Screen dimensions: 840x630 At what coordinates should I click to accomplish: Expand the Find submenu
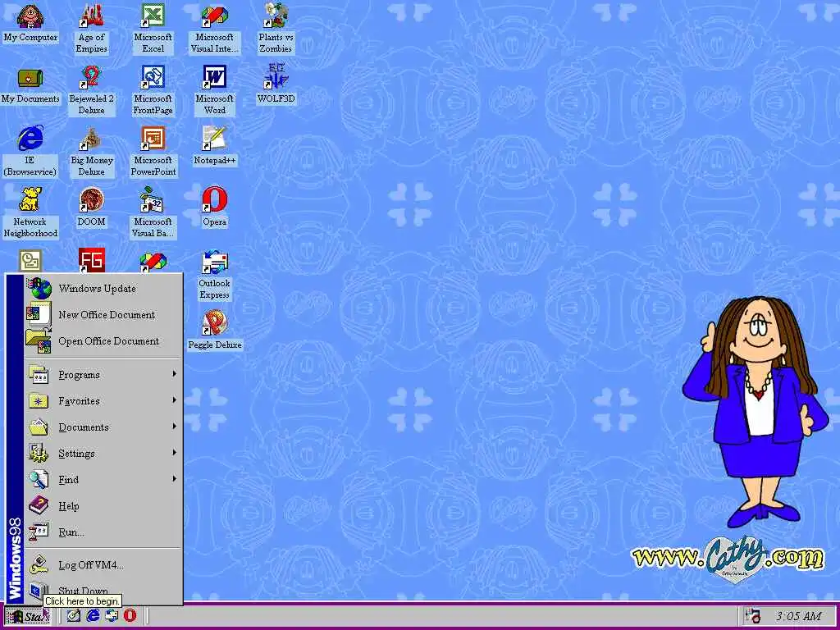tap(103, 479)
